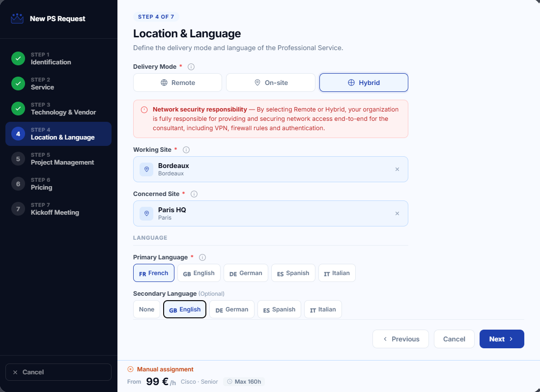
Task: Set secondary language to English
Action: point(185,309)
